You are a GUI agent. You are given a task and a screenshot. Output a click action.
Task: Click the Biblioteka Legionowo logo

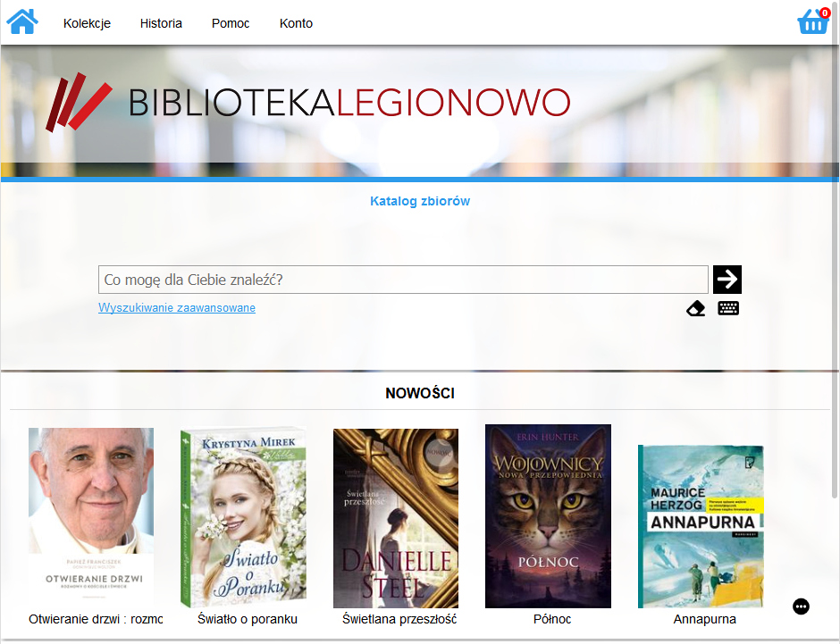[x=308, y=102]
